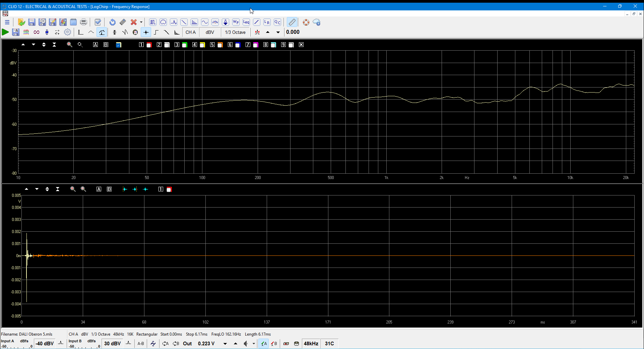Open the 1/3 Octave smoothing dropdown

[x=235, y=32]
